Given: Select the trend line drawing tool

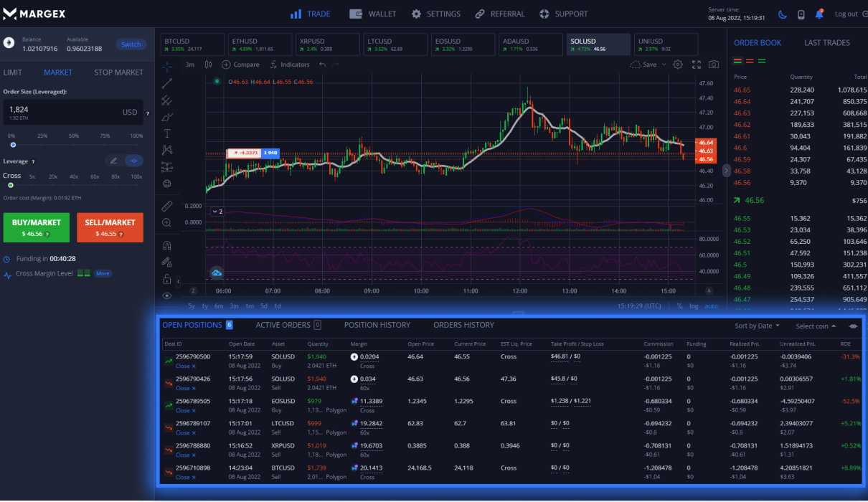Looking at the screenshot, I should point(166,84).
